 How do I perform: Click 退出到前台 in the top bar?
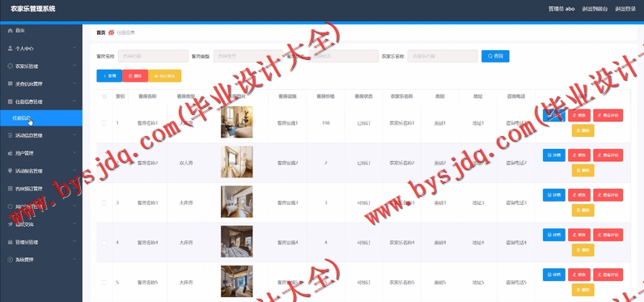pyautogui.click(x=595, y=9)
